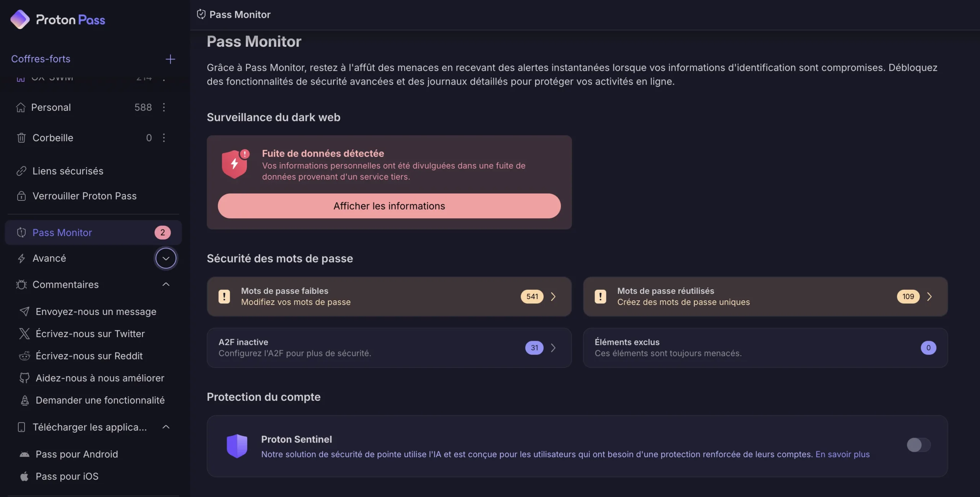Open the Personal vault menu
980x497 pixels.
click(163, 107)
